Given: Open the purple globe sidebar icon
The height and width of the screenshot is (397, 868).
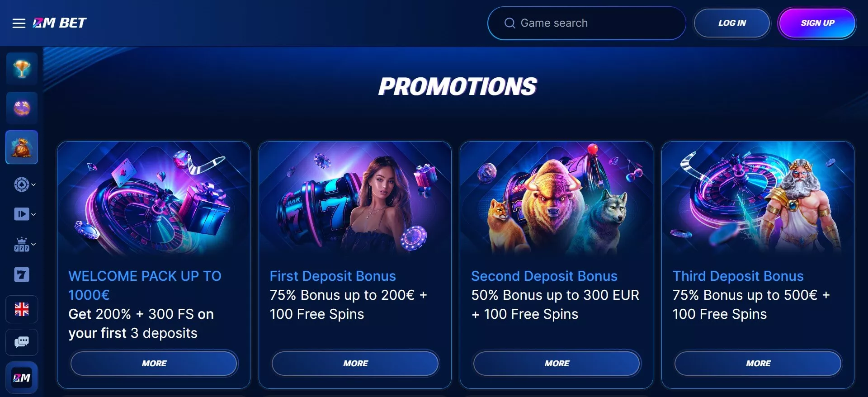Looking at the screenshot, I should (22, 108).
